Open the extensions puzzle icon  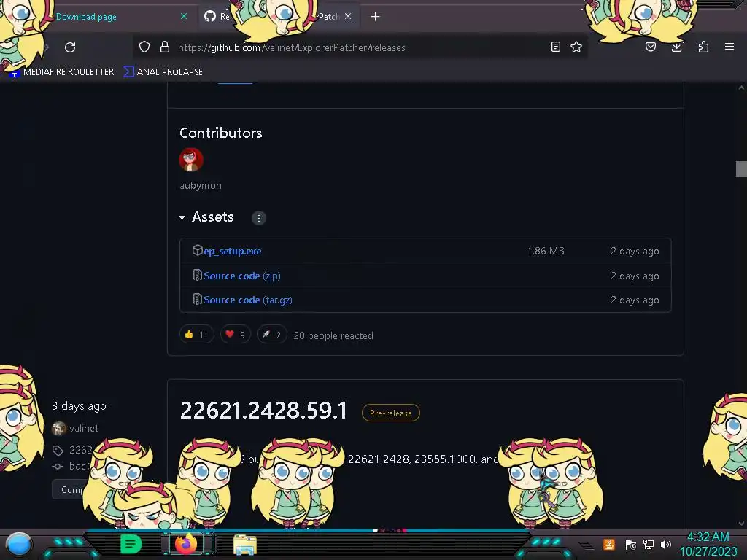pyautogui.click(x=703, y=47)
